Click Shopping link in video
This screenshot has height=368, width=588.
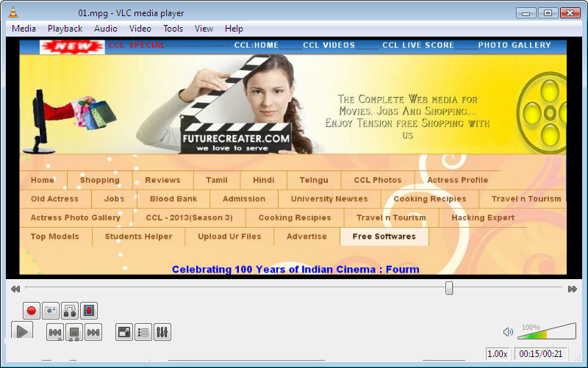[100, 180]
